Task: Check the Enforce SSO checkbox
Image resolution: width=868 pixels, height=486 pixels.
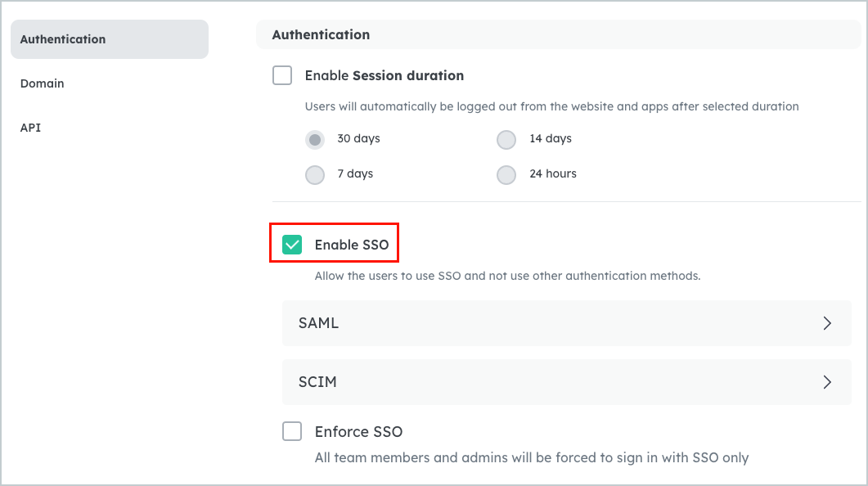Action: pos(292,431)
